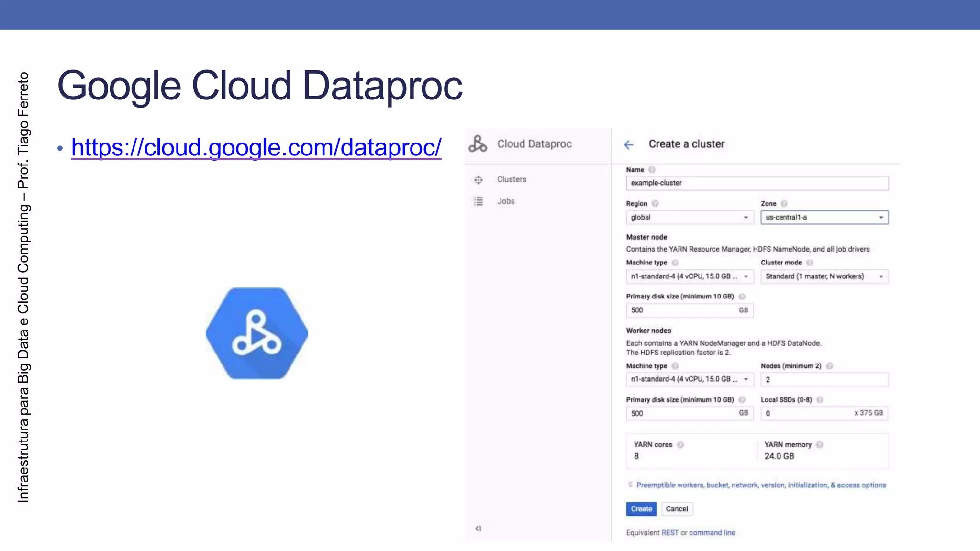Screen dimensions: 980x551
Task: Go back with the arrow beside Create a cluster
Action: point(629,145)
